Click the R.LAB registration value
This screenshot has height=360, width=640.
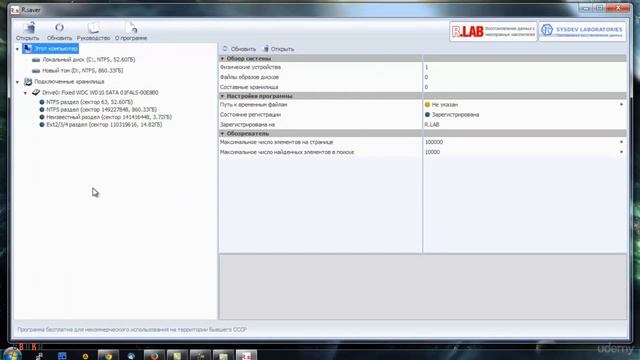point(432,124)
